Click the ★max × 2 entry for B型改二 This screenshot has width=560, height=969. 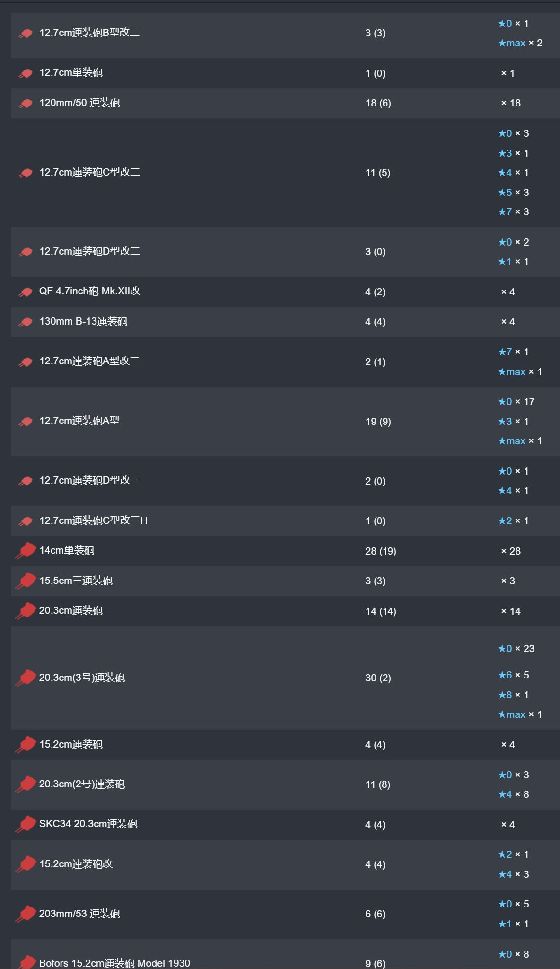coord(520,43)
